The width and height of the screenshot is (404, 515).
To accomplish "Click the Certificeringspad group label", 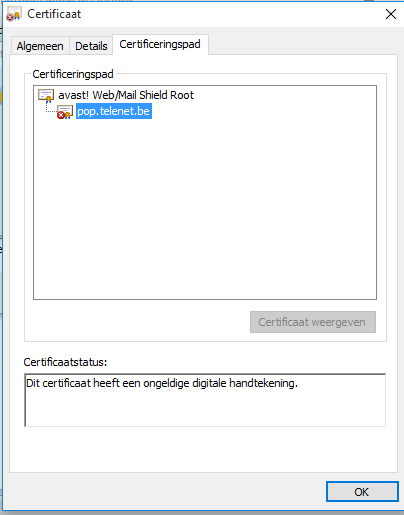I will pyautogui.click(x=73, y=74).
